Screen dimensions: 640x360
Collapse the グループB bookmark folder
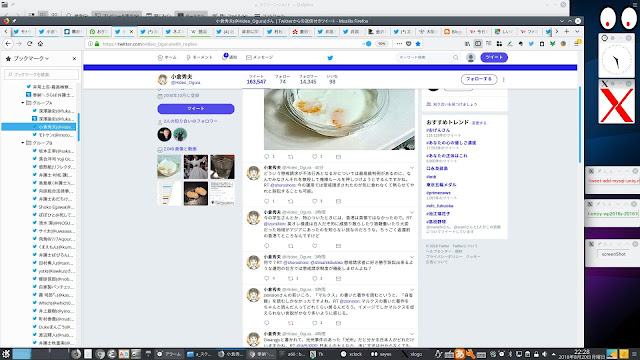pos(22,143)
